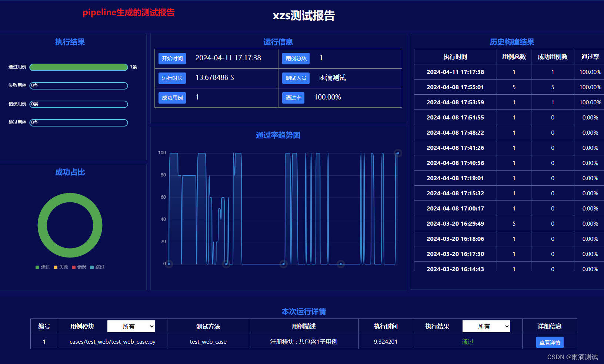Click the 通过率 label button
This screenshot has height=364, width=604.
[293, 98]
